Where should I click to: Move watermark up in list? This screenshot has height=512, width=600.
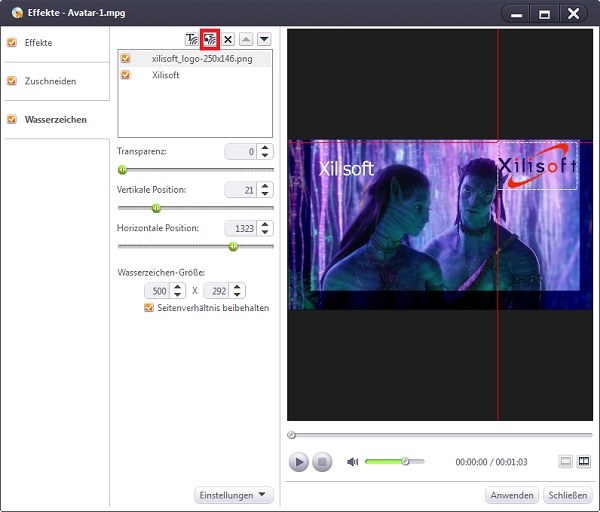(x=246, y=39)
